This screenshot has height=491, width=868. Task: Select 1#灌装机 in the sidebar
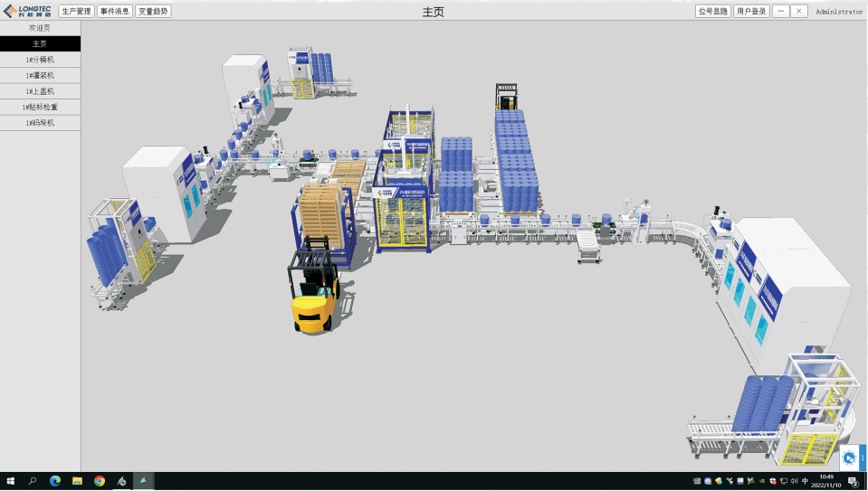pos(40,75)
